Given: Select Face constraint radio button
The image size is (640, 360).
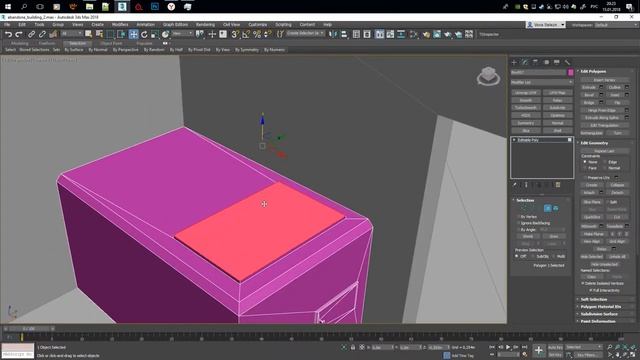Looking at the screenshot, I should [x=585, y=168].
